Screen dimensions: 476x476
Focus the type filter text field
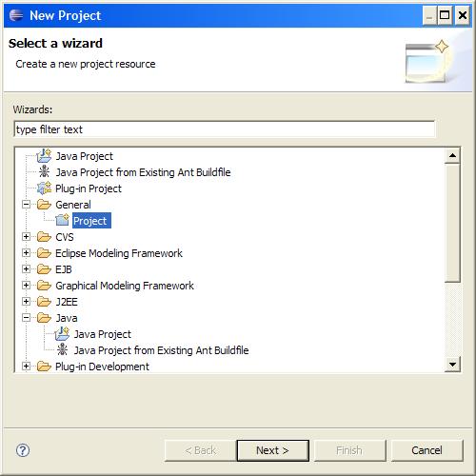pos(225,129)
